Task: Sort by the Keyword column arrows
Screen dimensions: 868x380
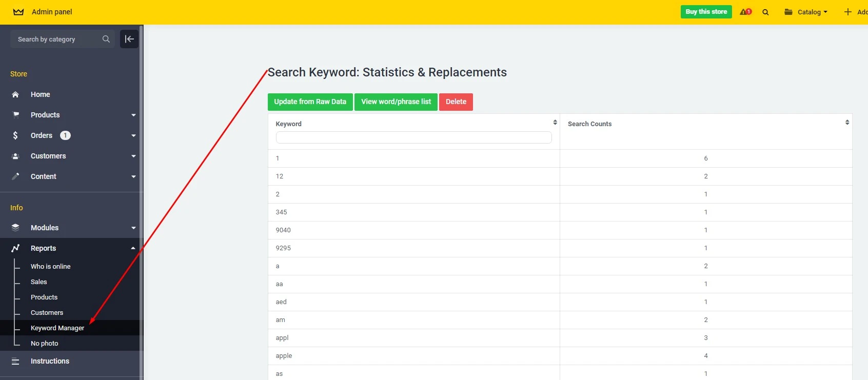Action: [555, 122]
